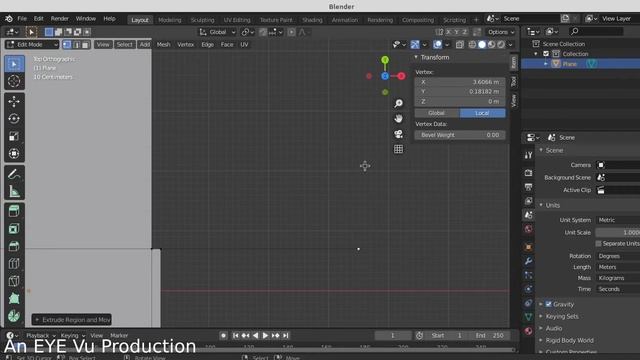The width and height of the screenshot is (640, 360).
Task: Select the Rotate tool
Action: tap(14, 118)
